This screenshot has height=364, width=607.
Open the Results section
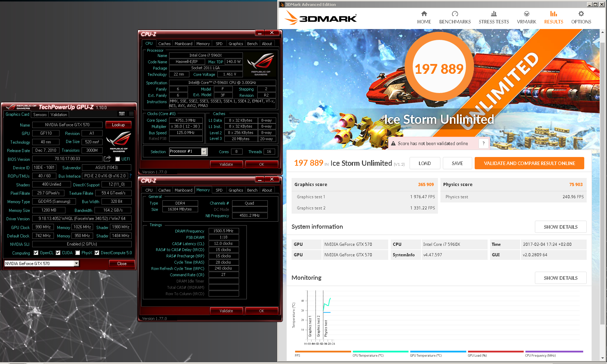553,17
